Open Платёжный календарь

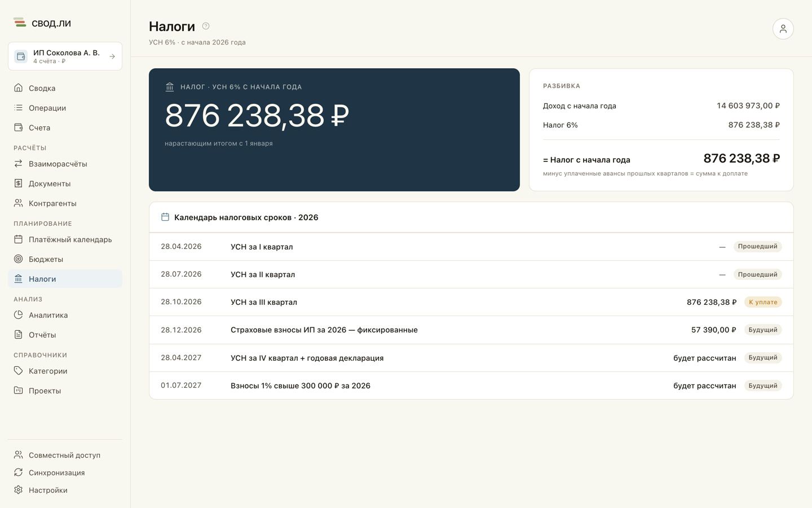pos(65,239)
